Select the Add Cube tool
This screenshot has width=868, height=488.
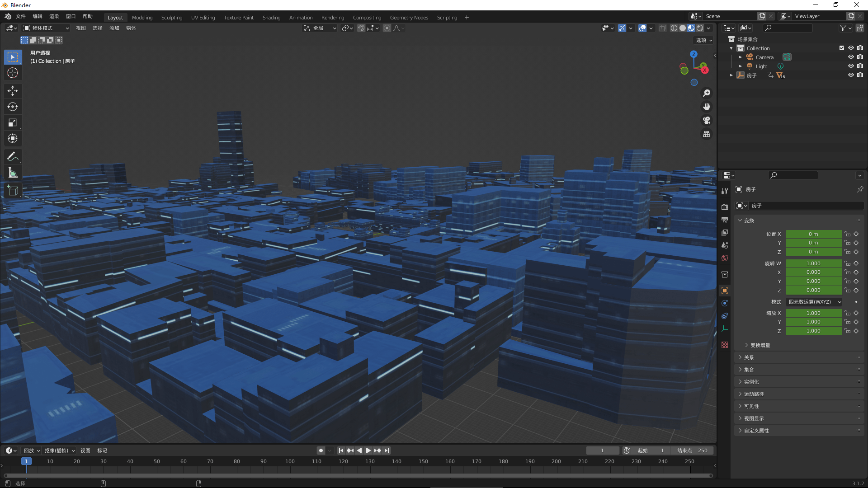point(13,191)
